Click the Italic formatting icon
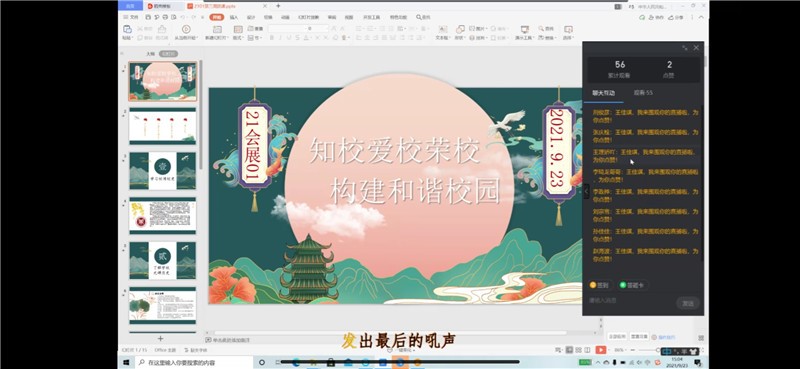 coord(280,38)
